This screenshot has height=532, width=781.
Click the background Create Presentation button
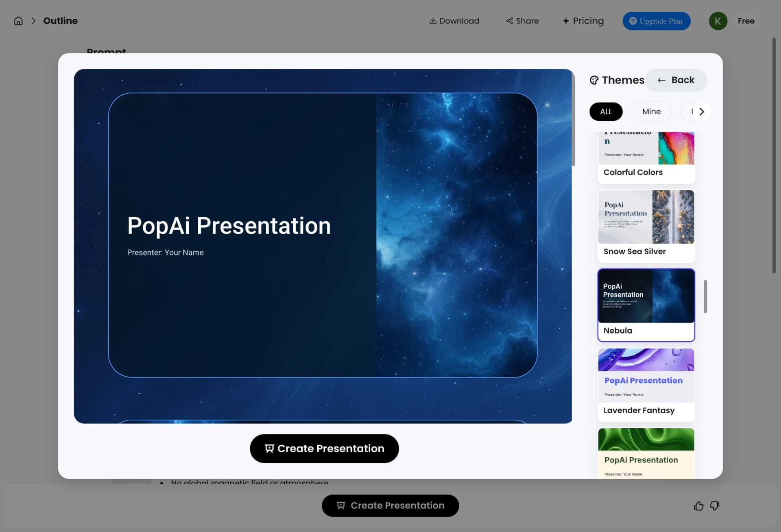(x=390, y=506)
